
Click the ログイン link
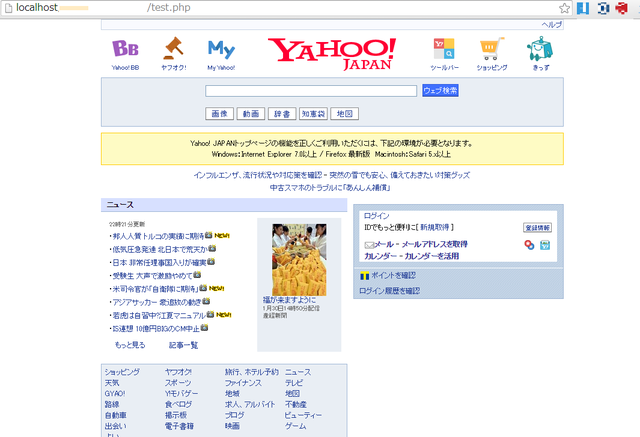[376, 216]
